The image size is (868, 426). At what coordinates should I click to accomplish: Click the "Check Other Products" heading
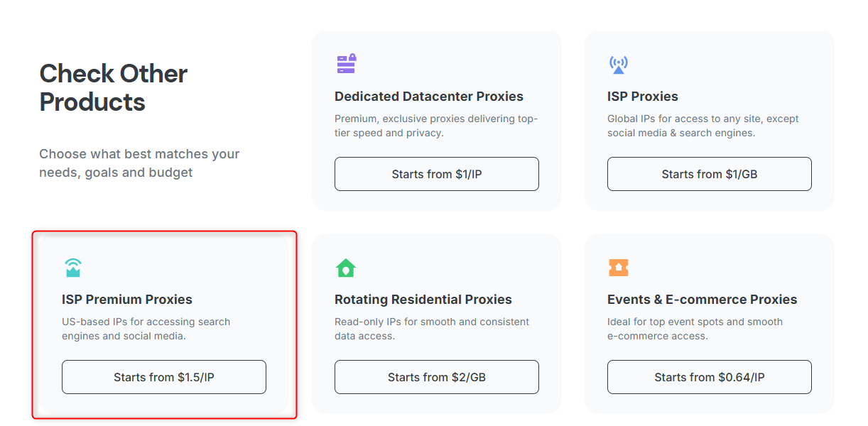[114, 87]
